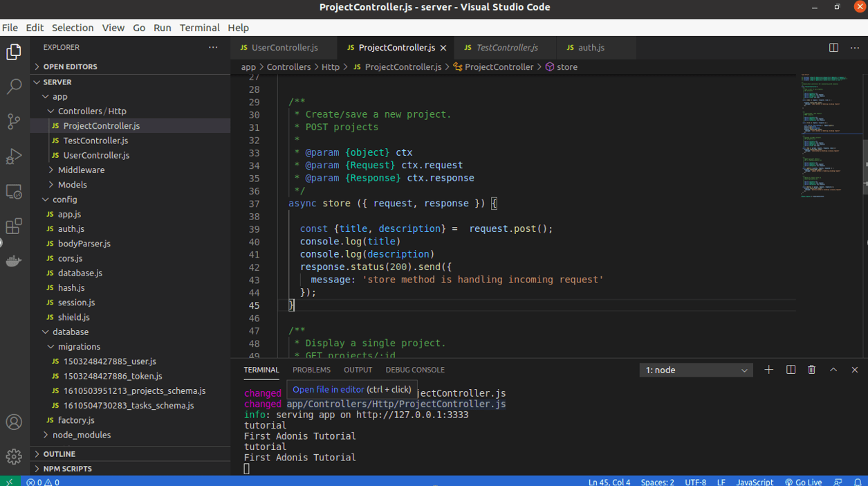Click the Go Live status bar button
The image size is (868, 486).
click(803, 482)
